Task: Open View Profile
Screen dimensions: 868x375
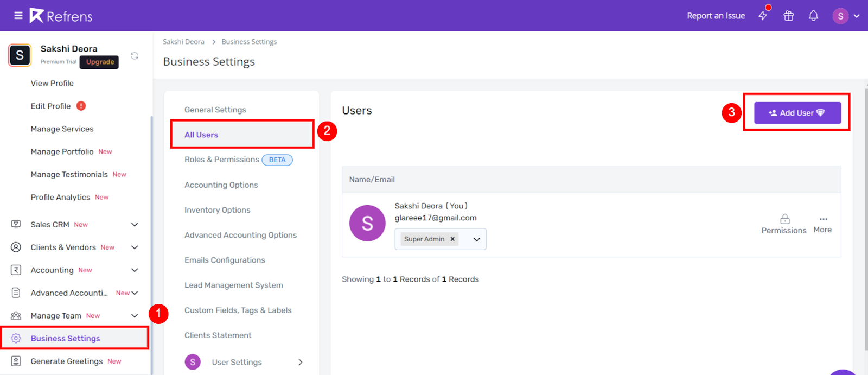Action: pyautogui.click(x=52, y=83)
